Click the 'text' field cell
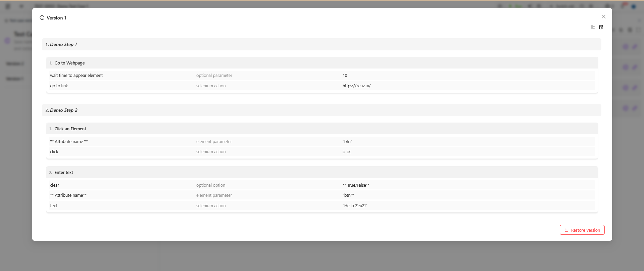This screenshot has height=271, width=644. point(54,206)
